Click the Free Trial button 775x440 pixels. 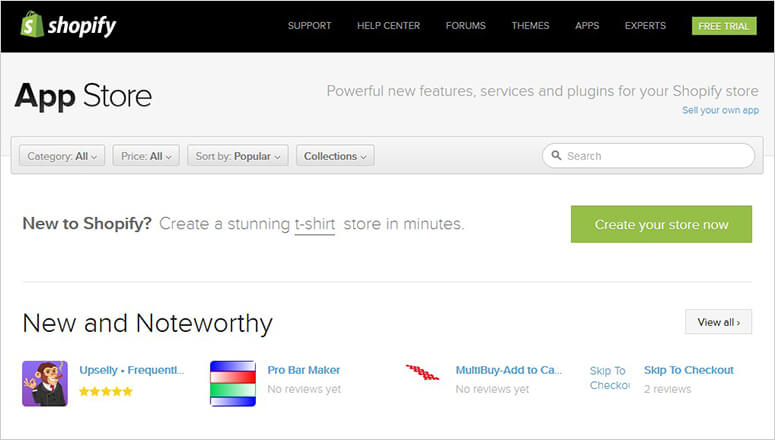[724, 26]
